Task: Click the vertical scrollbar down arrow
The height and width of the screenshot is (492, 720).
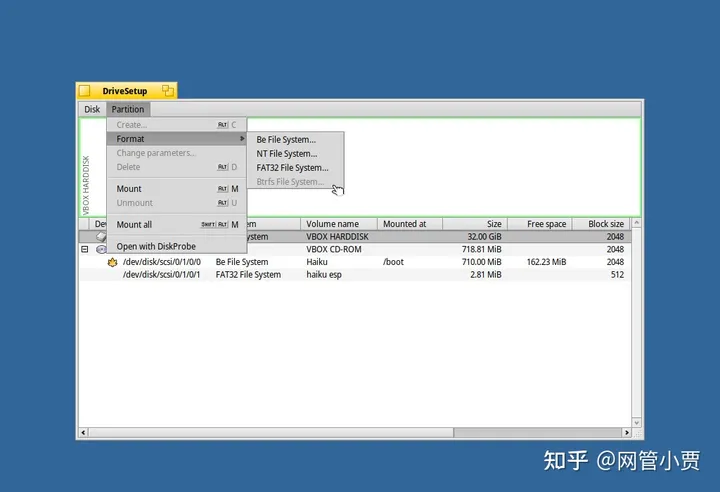Action: [x=636, y=422]
